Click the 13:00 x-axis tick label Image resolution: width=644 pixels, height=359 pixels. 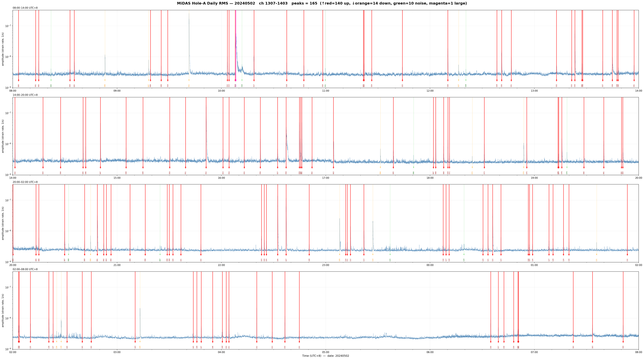click(x=534, y=91)
